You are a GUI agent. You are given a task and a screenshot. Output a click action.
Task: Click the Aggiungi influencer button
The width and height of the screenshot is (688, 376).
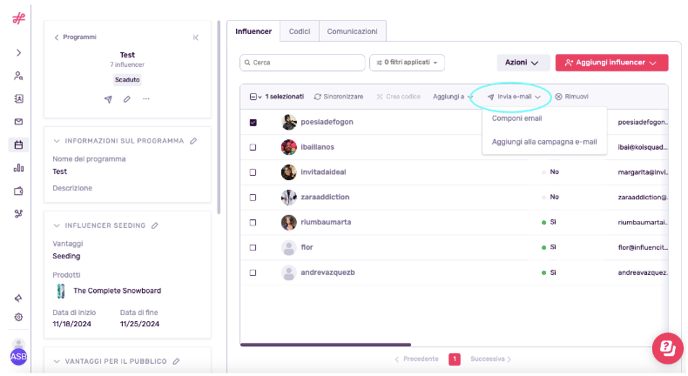(612, 63)
